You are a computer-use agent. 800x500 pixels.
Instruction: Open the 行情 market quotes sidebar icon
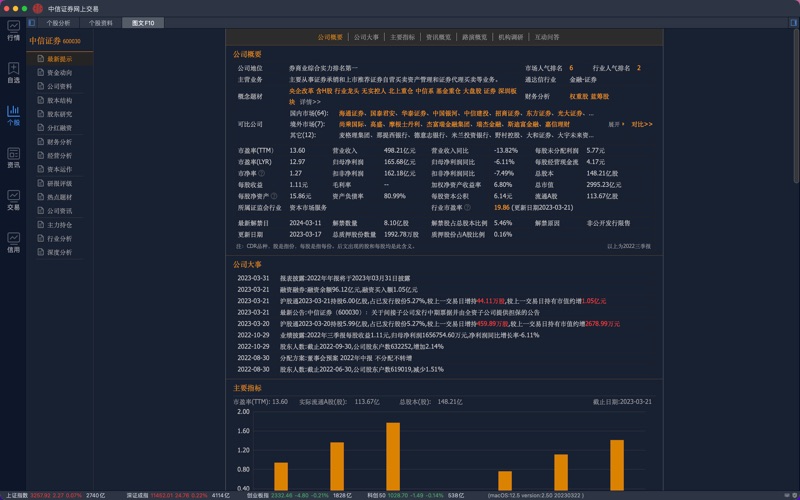click(x=13, y=30)
